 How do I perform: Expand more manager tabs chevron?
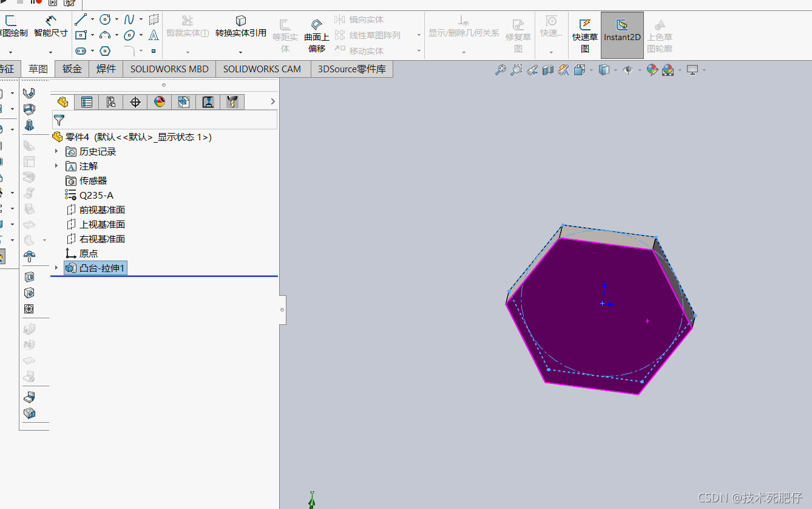[x=272, y=101]
